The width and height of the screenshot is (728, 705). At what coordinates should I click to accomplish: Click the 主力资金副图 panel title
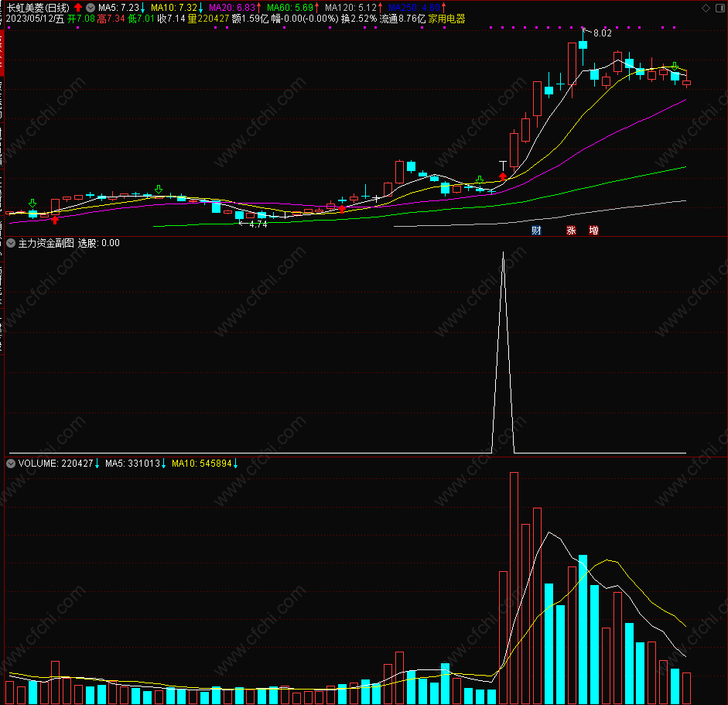46,243
